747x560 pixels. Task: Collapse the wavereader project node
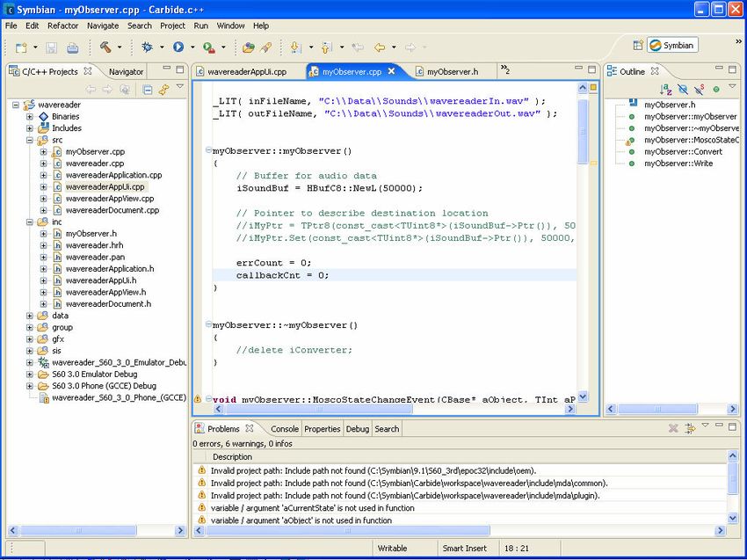[16, 105]
